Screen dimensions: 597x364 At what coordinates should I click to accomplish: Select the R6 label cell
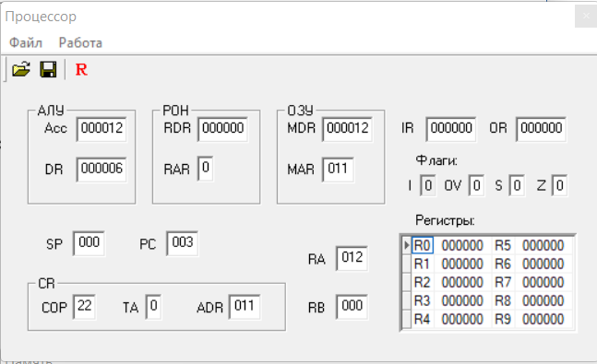click(x=503, y=264)
